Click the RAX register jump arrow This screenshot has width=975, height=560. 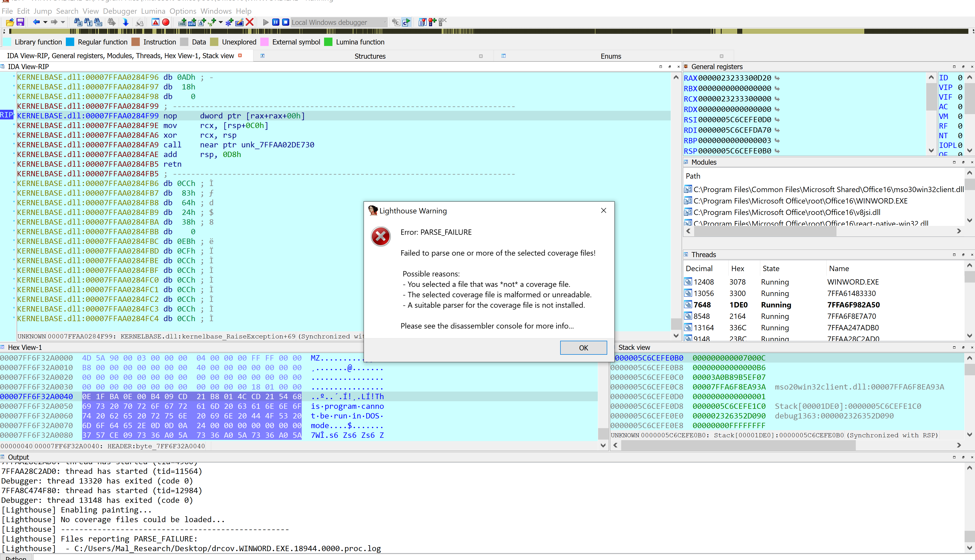coord(777,78)
